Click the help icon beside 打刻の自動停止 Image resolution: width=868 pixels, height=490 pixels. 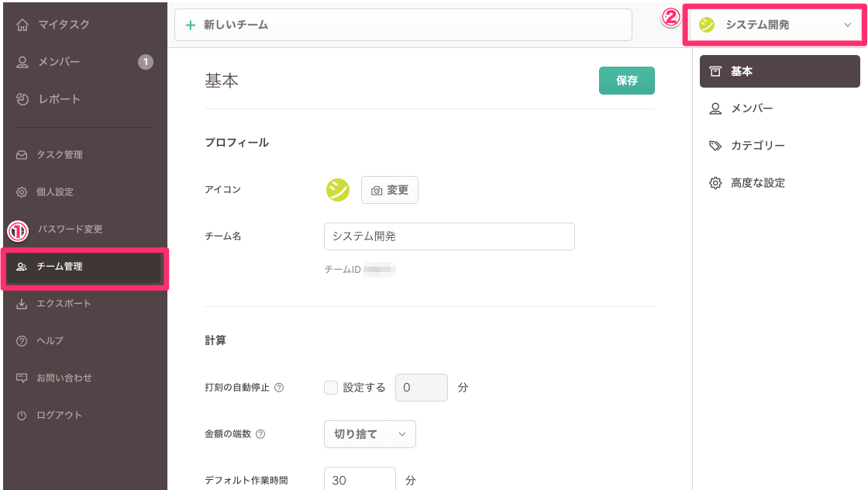(x=279, y=388)
